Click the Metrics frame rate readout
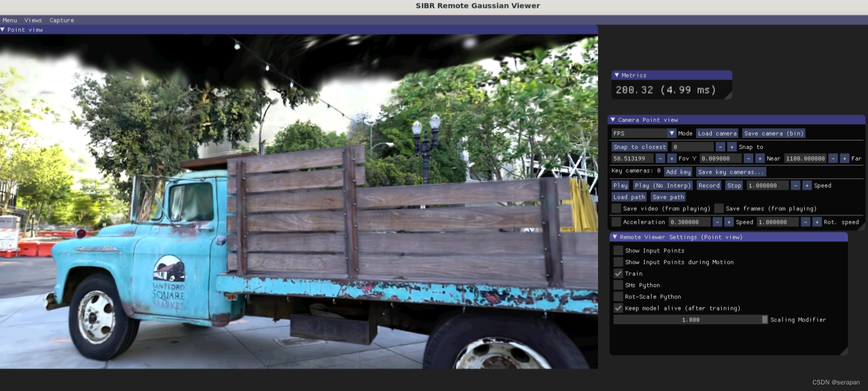 point(665,90)
